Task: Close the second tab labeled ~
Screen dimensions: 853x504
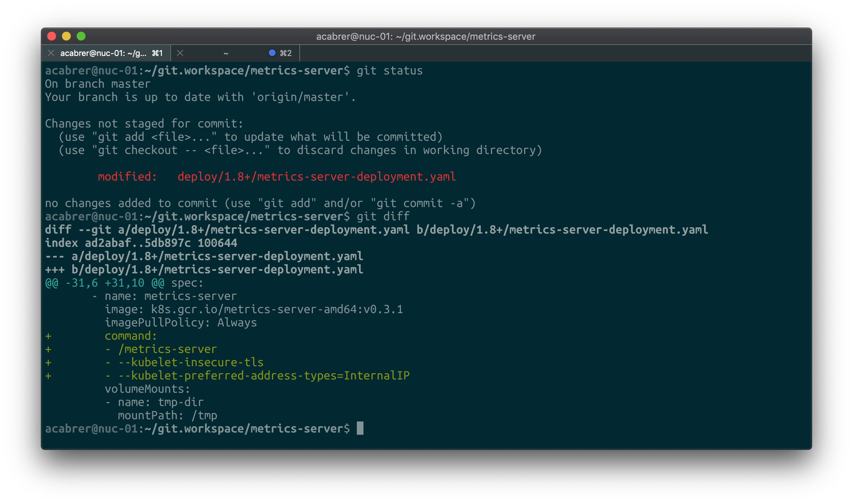Action: point(180,53)
